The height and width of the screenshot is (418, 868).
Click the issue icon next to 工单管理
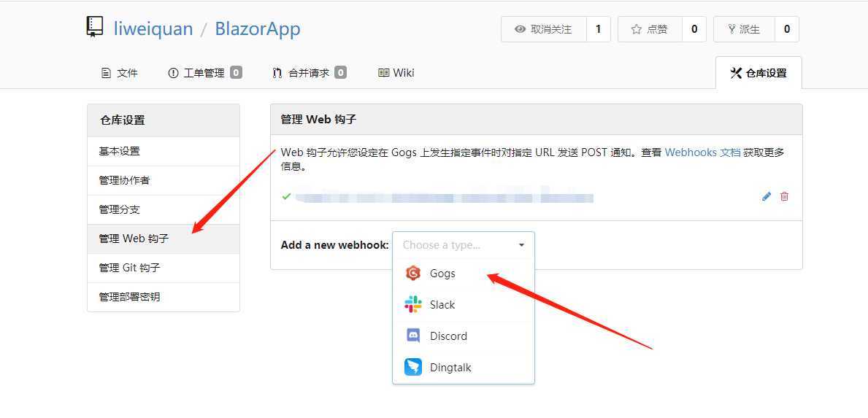[173, 73]
